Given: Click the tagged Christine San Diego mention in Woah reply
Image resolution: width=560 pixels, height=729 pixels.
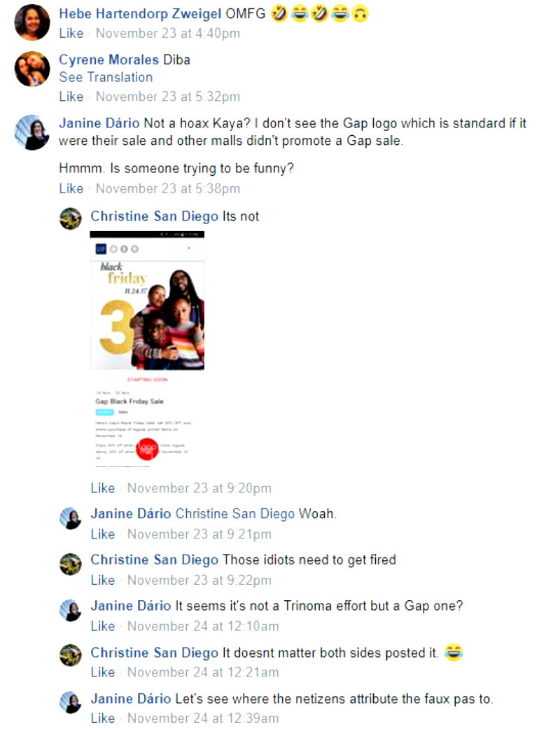Looking at the screenshot, I should pos(235,514).
